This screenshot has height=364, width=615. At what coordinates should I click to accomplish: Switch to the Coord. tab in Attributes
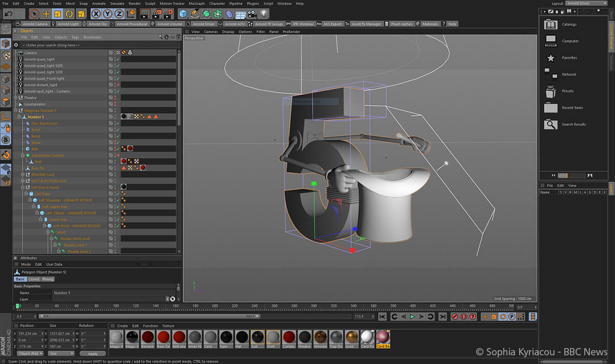click(x=34, y=279)
